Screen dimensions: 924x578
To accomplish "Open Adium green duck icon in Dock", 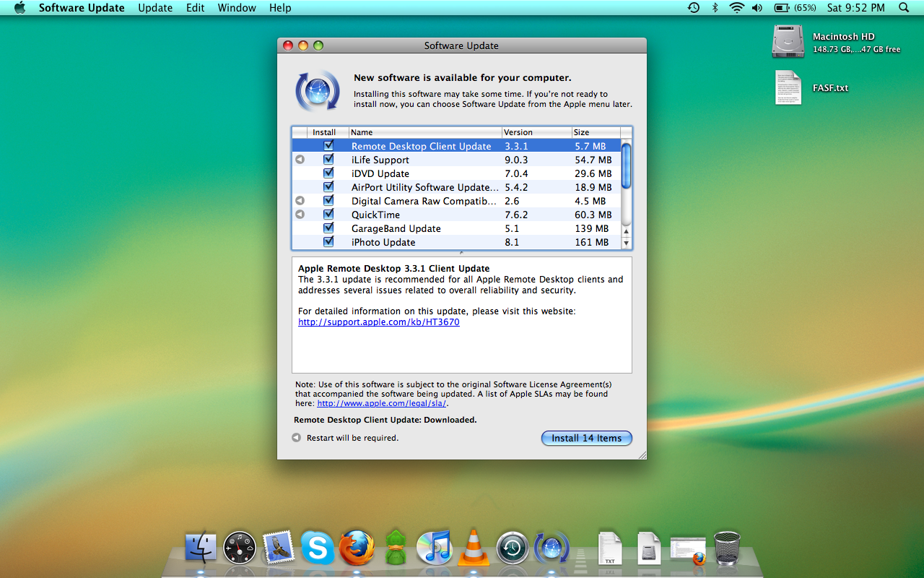I will [396, 548].
